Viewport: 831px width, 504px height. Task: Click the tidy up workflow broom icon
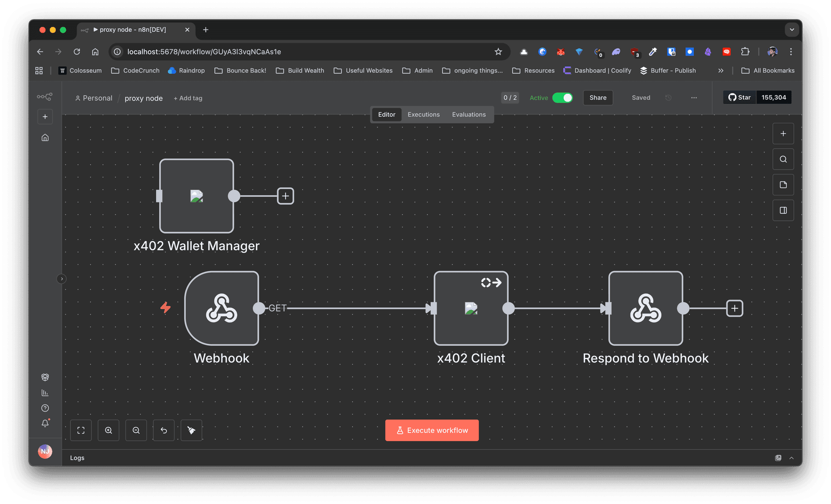191,430
